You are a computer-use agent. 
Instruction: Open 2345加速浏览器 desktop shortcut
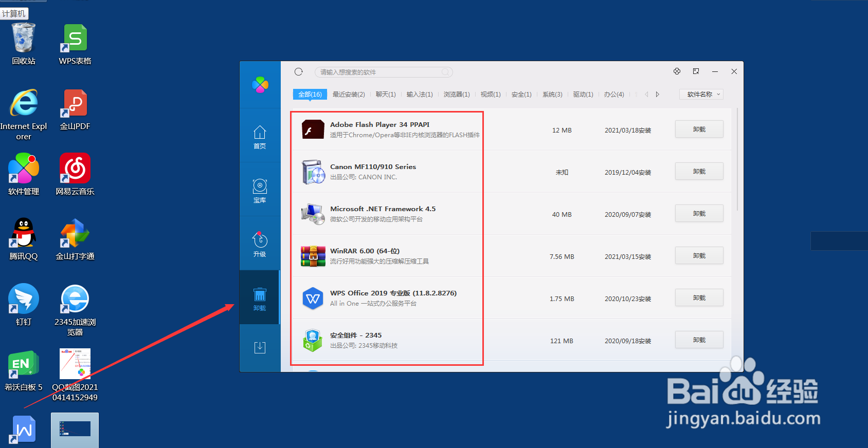(x=75, y=310)
